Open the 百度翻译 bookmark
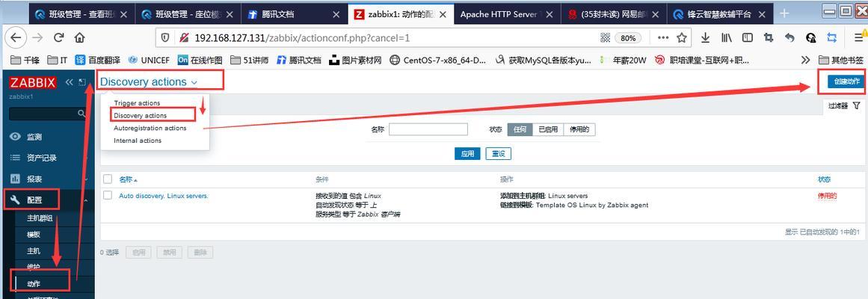This screenshot has height=299, width=868. (x=97, y=60)
